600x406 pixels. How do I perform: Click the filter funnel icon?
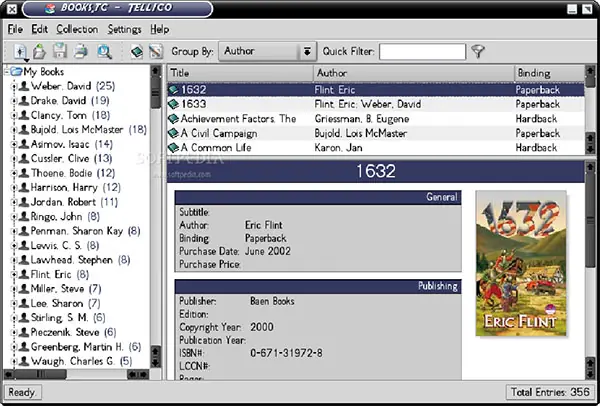pyautogui.click(x=478, y=51)
